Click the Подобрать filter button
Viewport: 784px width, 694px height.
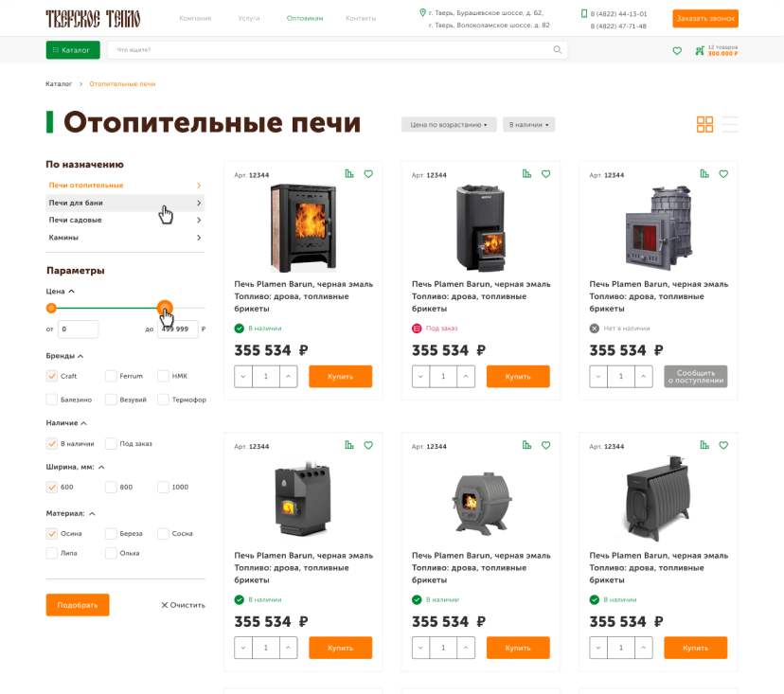(78, 605)
